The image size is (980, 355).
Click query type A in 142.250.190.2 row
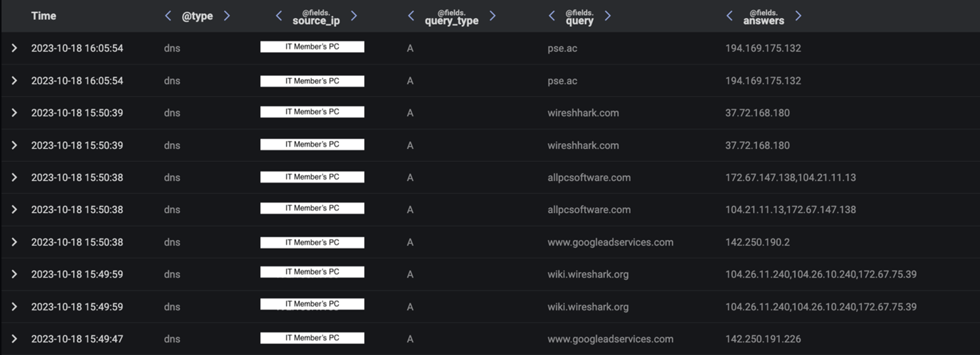[x=410, y=242]
